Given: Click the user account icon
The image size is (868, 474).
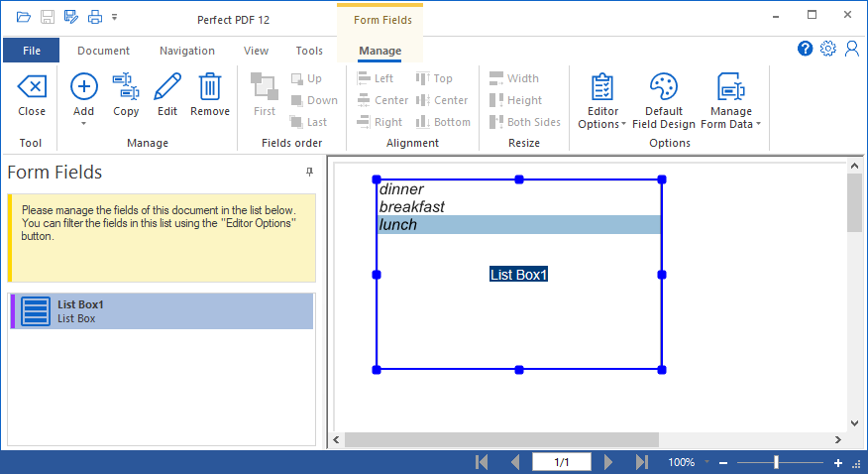Looking at the screenshot, I should (x=852, y=49).
